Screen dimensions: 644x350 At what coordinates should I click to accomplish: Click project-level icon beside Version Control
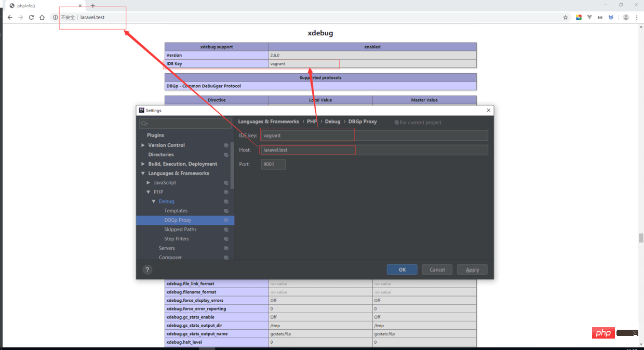(226, 145)
